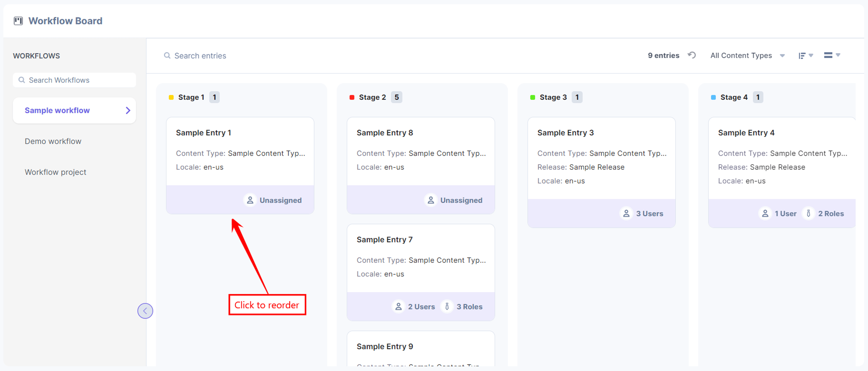868x371 pixels.
Task: Click 2 Roles on Sample Entry 4
Action: tap(831, 213)
